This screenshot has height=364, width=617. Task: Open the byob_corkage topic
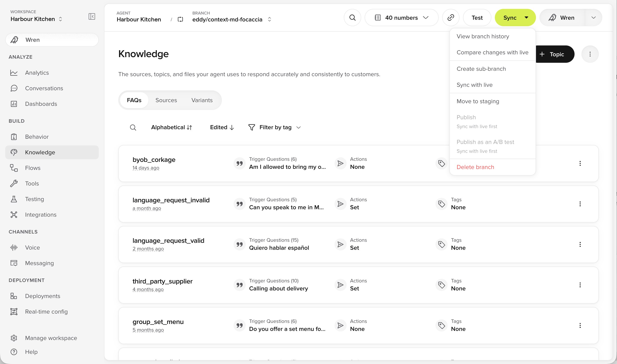[x=154, y=160]
